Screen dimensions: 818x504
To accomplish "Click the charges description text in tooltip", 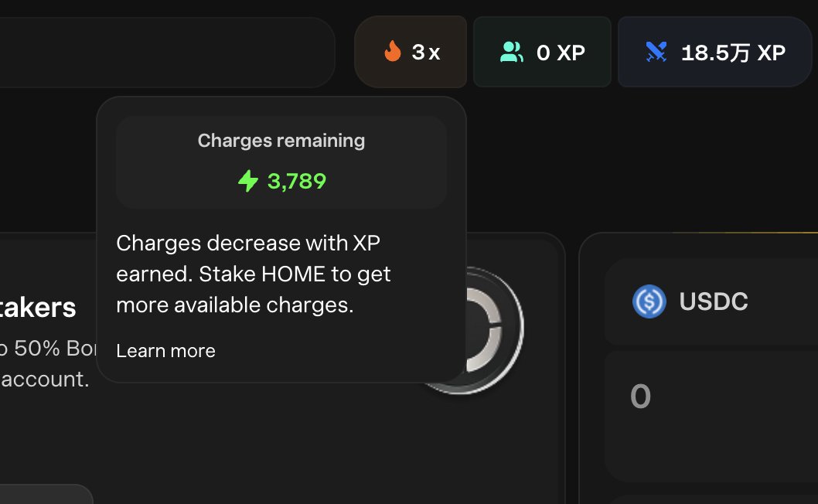I will point(253,274).
